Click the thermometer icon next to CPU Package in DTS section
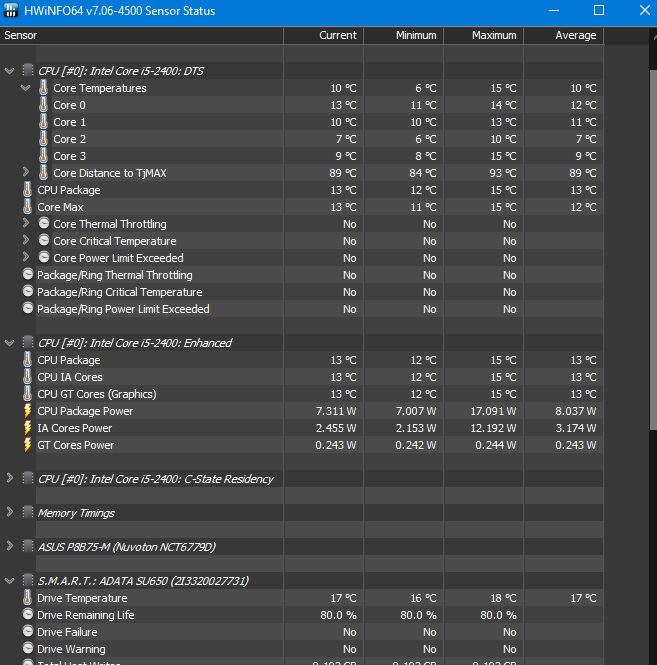The image size is (657, 665). [x=27, y=190]
